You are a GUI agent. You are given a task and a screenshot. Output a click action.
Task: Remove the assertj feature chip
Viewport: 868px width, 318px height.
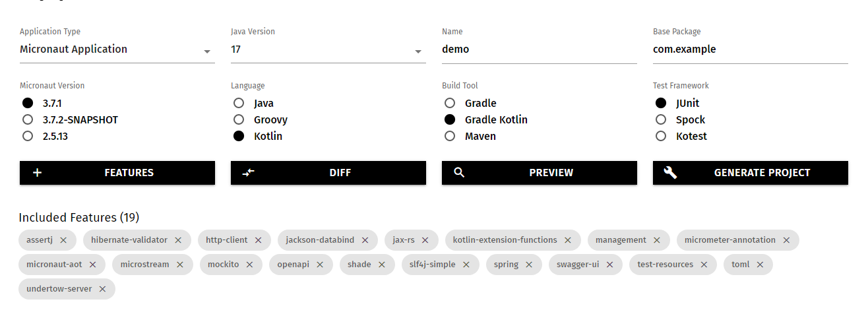click(63, 240)
